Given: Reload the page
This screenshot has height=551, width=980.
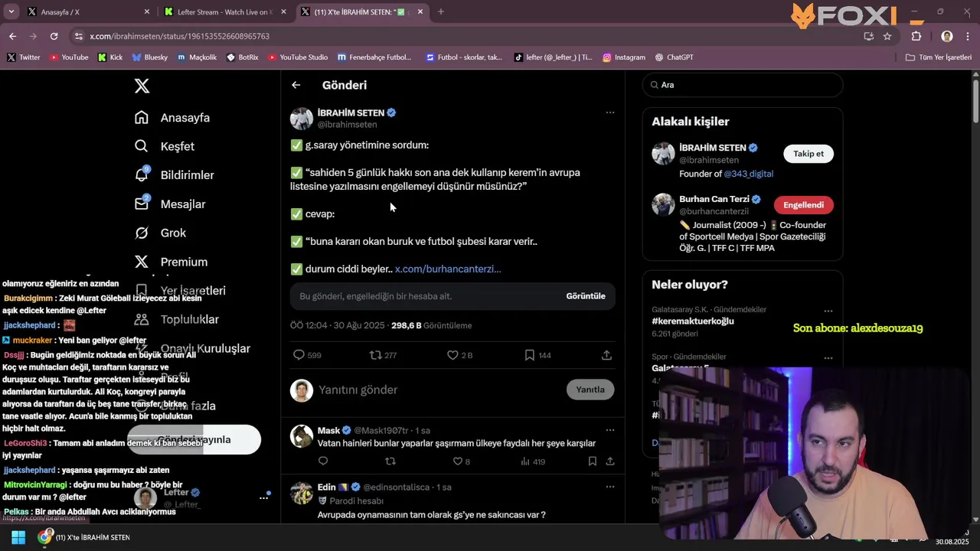Looking at the screenshot, I should click(54, 36).
